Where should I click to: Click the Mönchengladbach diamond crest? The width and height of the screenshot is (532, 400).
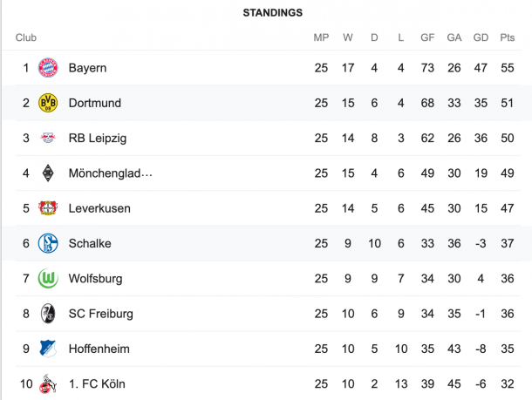[48, 173]
